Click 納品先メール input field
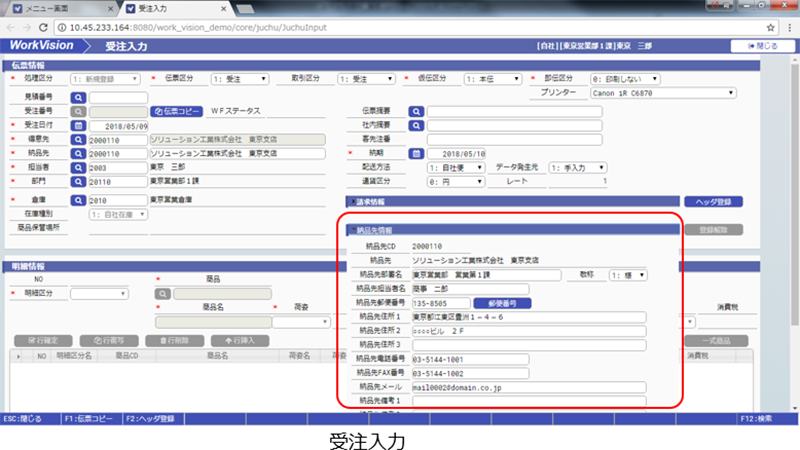This screenshot has height=450, width=800. pos(529,388)
